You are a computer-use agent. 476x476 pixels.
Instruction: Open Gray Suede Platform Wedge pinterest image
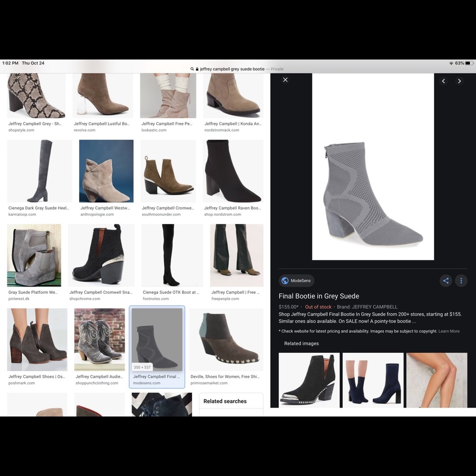(x=34, y=255)
